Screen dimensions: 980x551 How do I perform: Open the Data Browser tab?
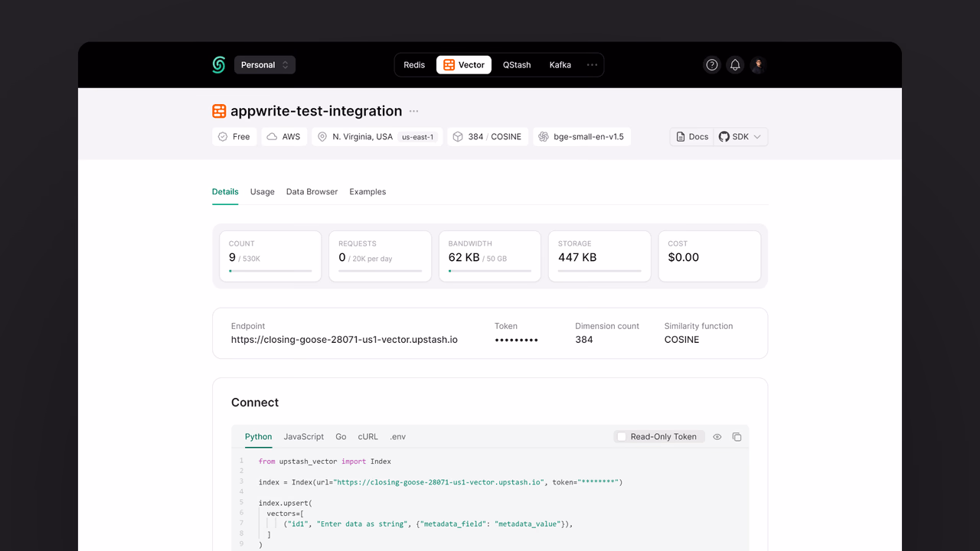pos(312,192)
